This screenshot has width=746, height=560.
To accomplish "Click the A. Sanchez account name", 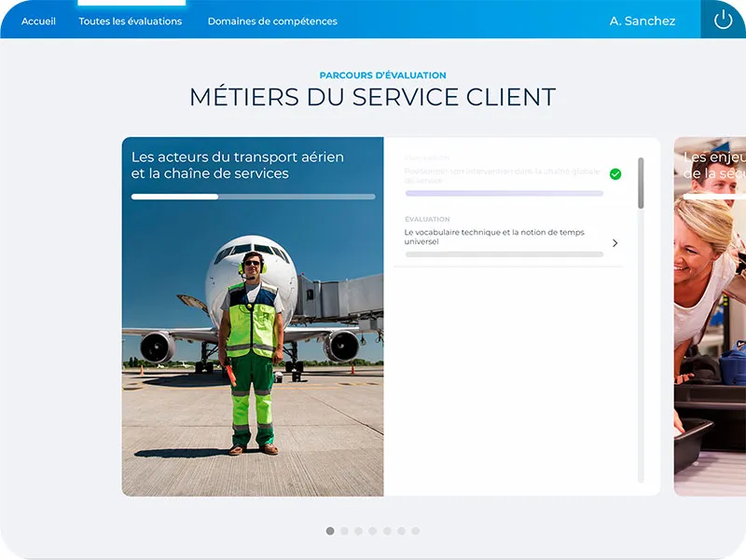I will [642, 20].
